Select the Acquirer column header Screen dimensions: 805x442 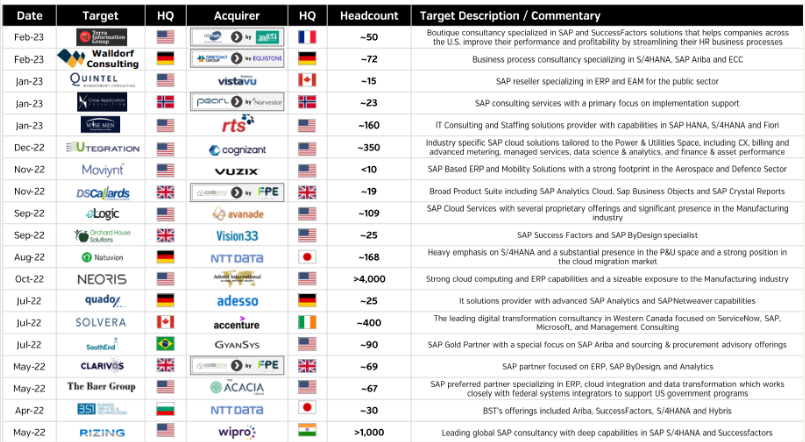point(237,15)
